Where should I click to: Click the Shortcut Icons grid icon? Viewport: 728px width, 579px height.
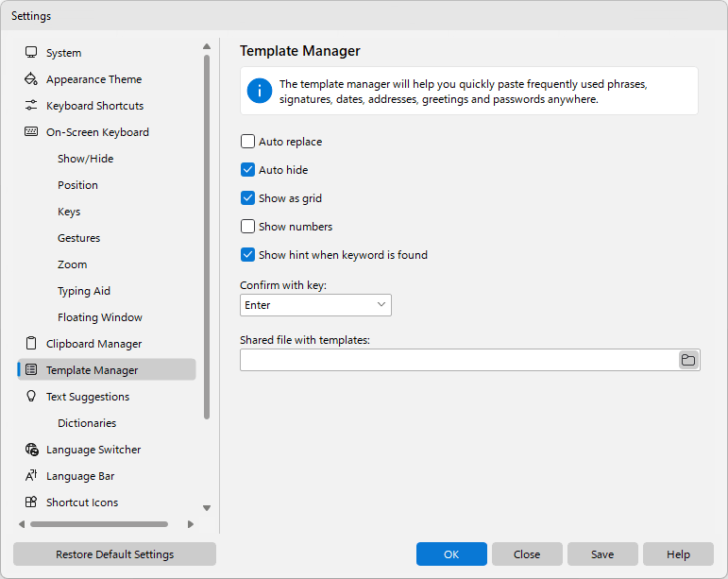point(31,502)
